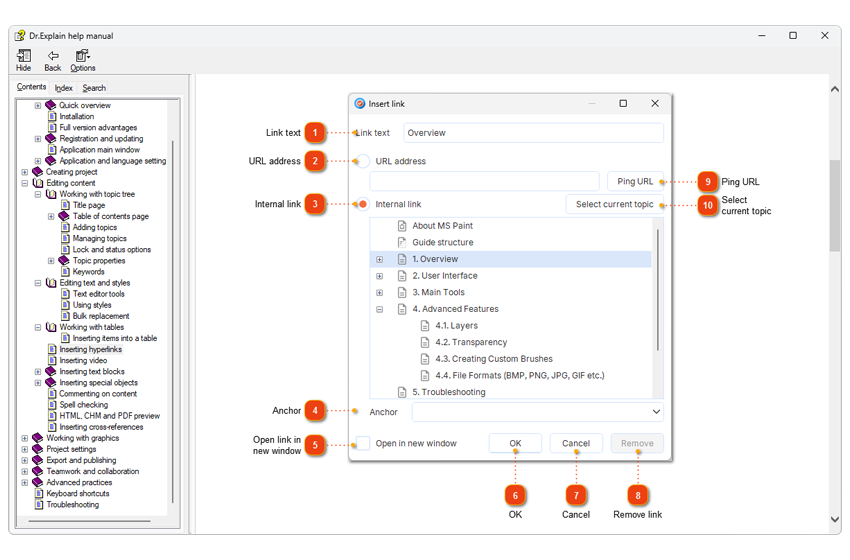Click OK in the Insert link dialog
Image resolution: width=850 pixels, height=560 pixels.
(515, 443)
